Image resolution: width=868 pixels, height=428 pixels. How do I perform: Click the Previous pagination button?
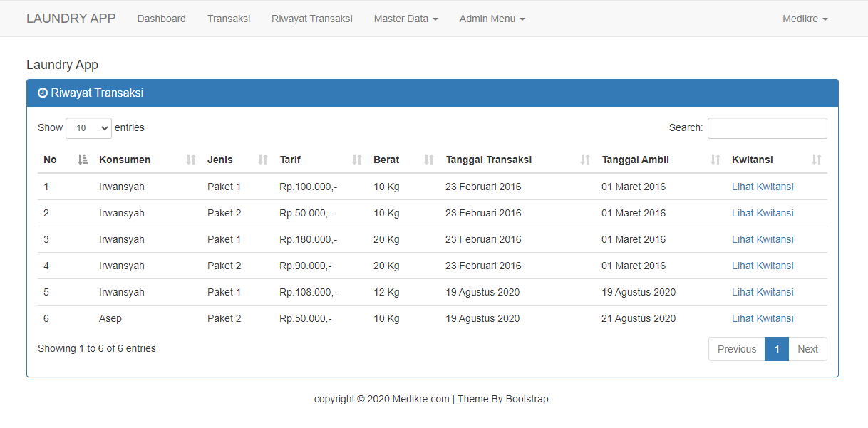click(736, 349)
